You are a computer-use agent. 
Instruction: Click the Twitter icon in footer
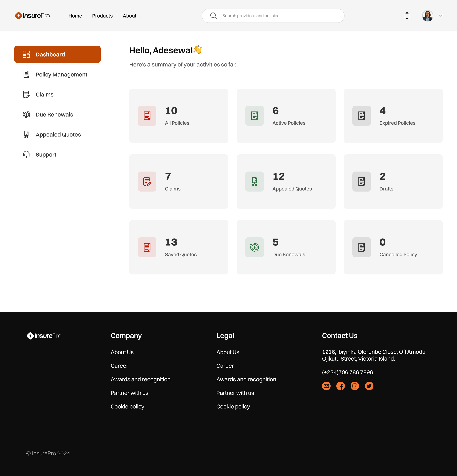369,386
